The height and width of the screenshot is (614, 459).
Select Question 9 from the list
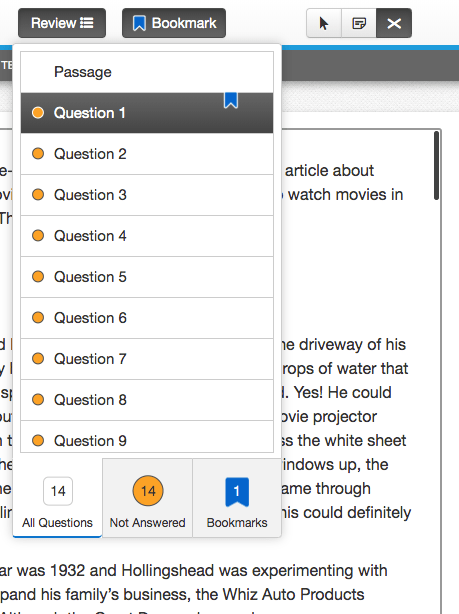(147, 437)
